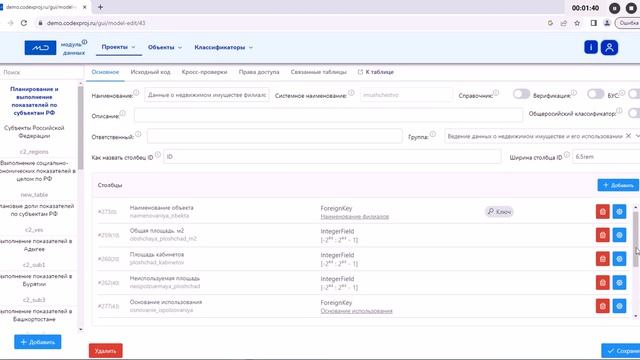The image size is (640, 360).
Task: Select Выполнение показателей в Башкортостане
Action: click(x=36, y=316)
